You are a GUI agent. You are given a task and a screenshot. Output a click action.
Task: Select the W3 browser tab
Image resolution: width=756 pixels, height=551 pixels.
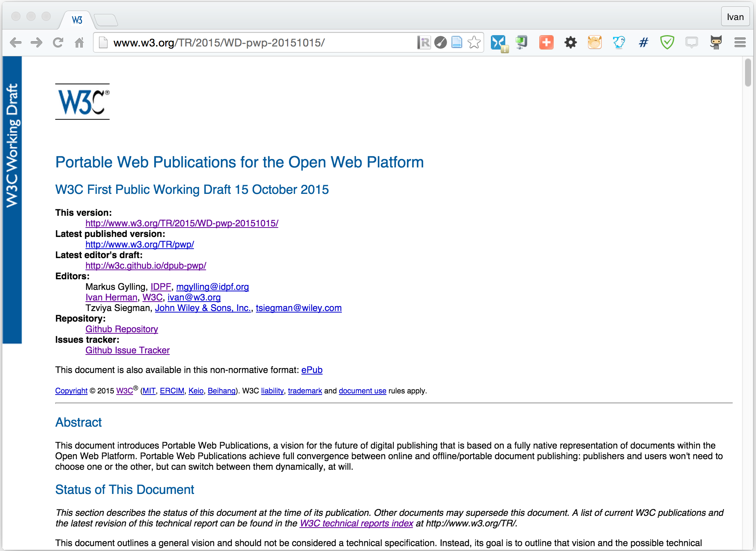pos(77,20)
